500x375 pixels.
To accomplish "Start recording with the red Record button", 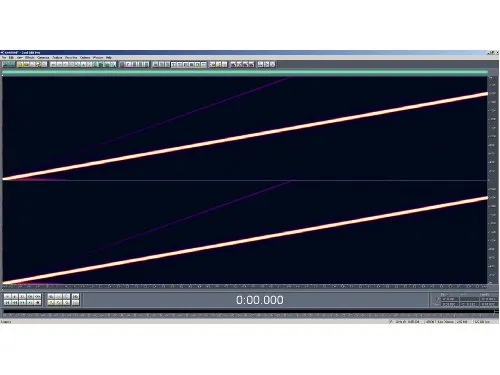I will click(37, 303).
